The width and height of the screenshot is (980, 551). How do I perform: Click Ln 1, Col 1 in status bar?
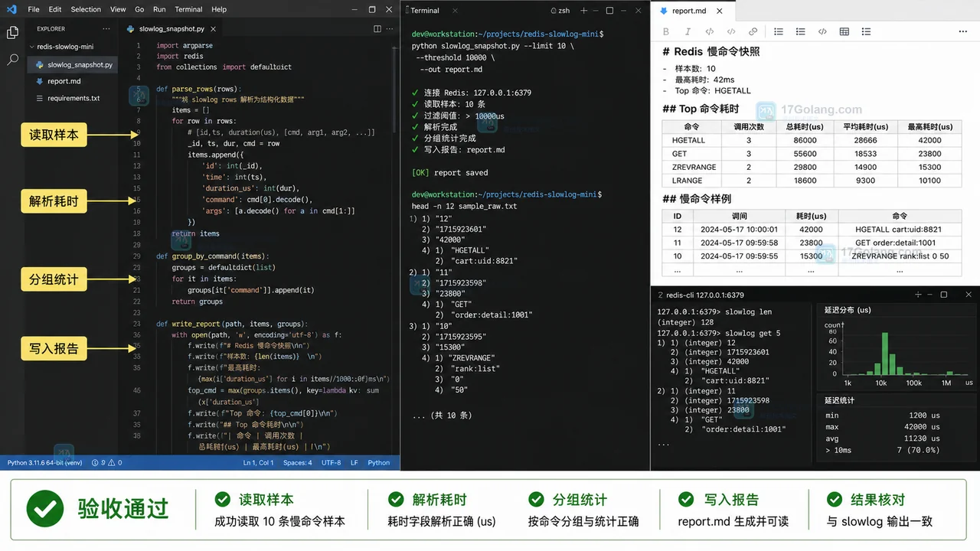tap(258, 462)
